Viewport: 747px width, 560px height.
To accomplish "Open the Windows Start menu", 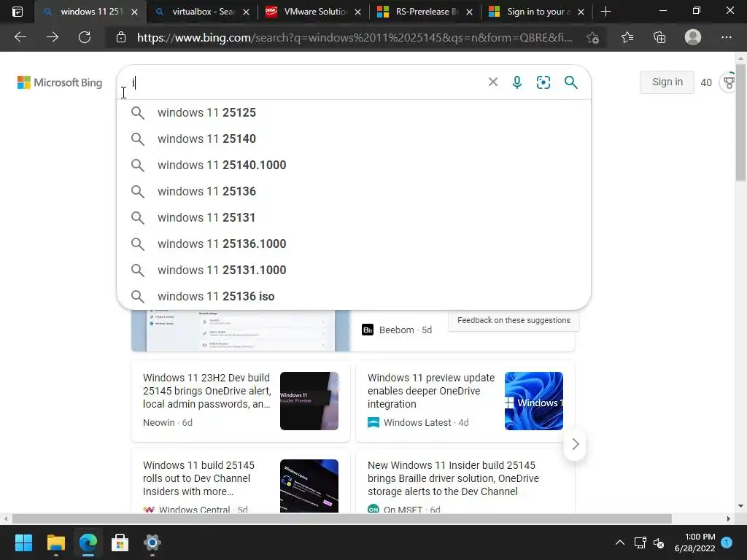I will tap(23, 542).
